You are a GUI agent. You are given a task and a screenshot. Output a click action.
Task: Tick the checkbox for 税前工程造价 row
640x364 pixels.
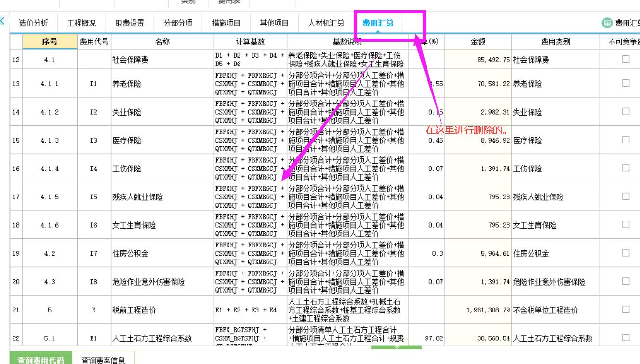coord(626,309)
